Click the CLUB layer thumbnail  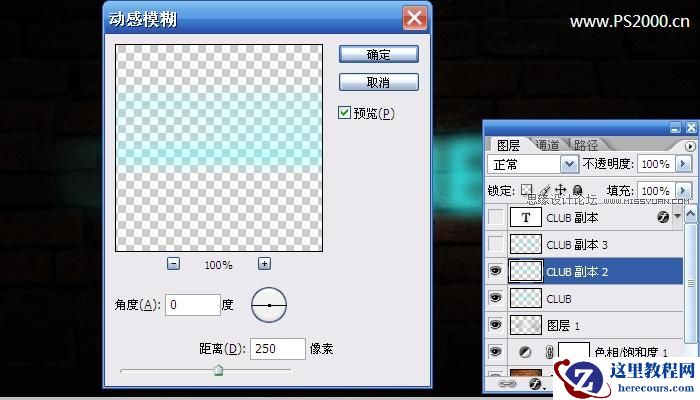(x=525, y=298)
